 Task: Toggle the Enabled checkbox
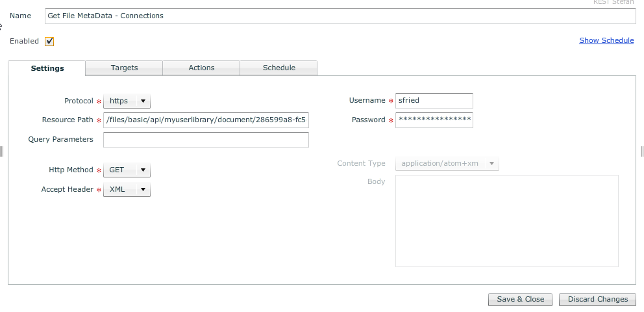click(49, 42)
